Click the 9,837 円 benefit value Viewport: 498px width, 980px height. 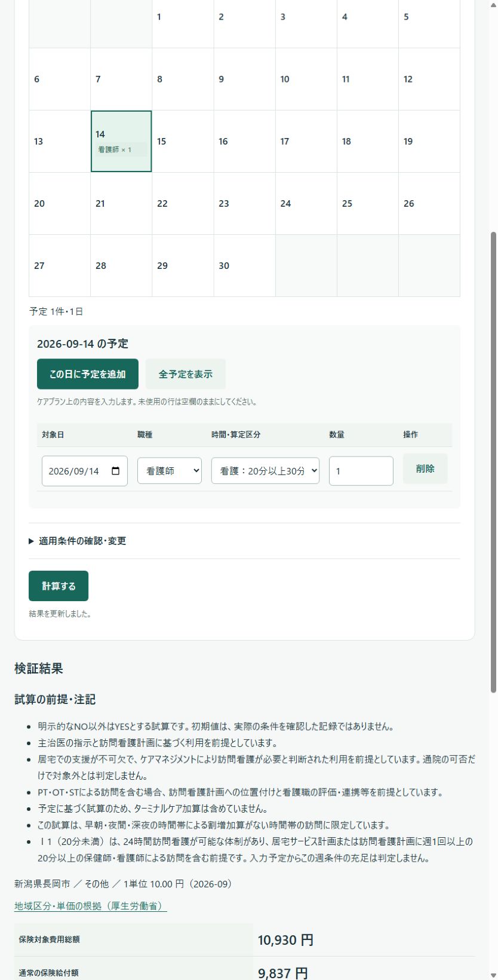pos(283,973)
